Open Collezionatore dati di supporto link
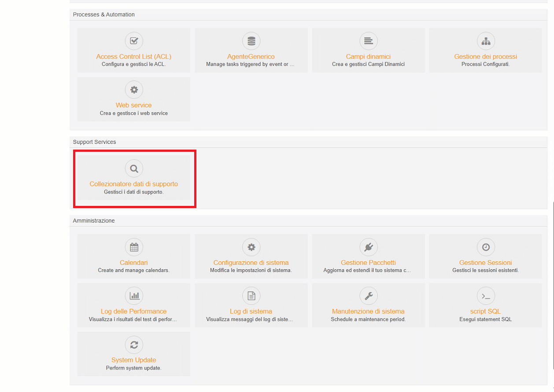 tap(134, 184)
